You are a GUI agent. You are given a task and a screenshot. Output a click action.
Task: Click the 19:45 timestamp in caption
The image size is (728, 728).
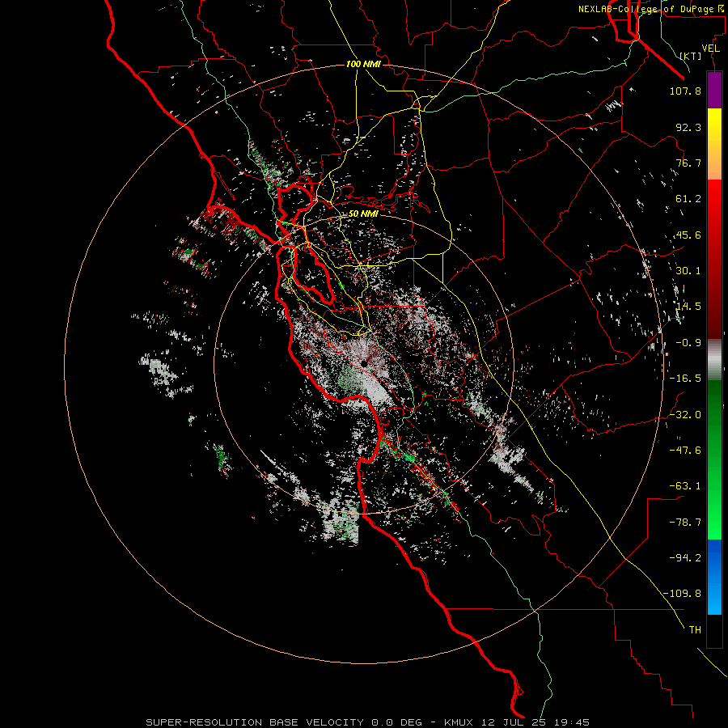pyautogui.click(x=573, y=722)
